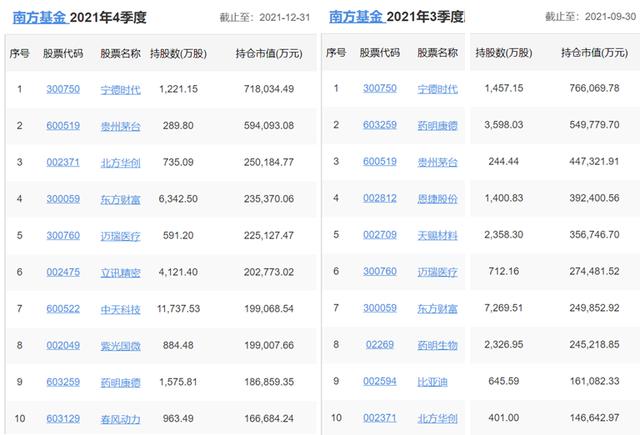The height and width of the screenshot is (435, 640).
Task: Select the shares held value 645.59
Action: pyautogui.click(x=504, y=381)
